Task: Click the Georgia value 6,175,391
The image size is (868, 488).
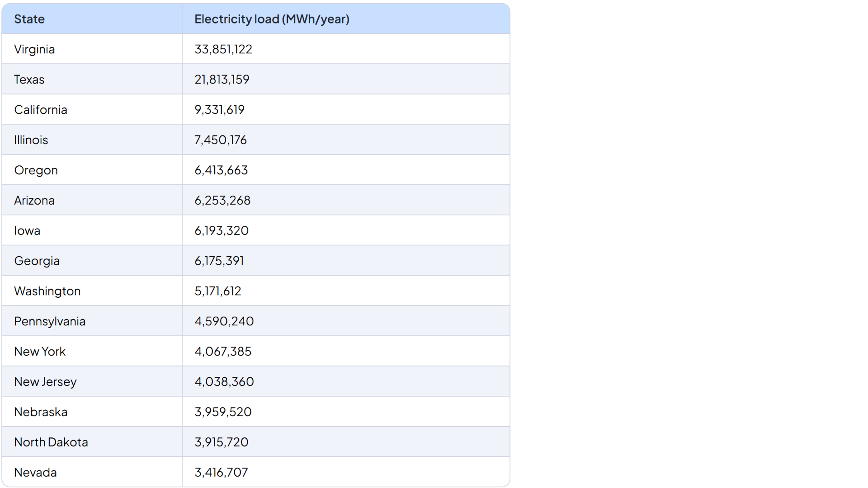Action: (219, 261)
